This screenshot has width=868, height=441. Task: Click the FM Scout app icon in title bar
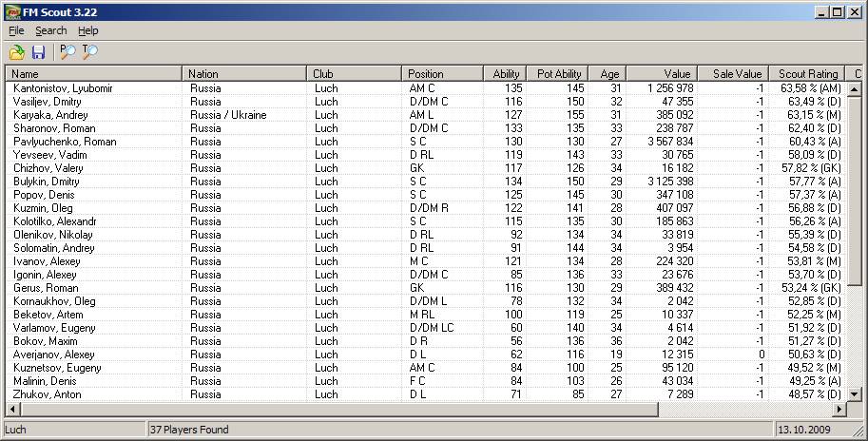coord(12,12)
